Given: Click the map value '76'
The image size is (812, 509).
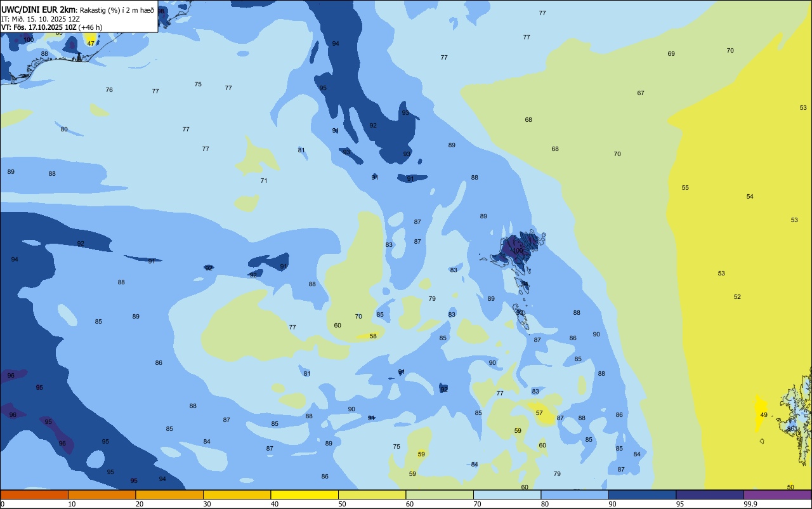Looking at the screenshot, I should click(109, 90).
